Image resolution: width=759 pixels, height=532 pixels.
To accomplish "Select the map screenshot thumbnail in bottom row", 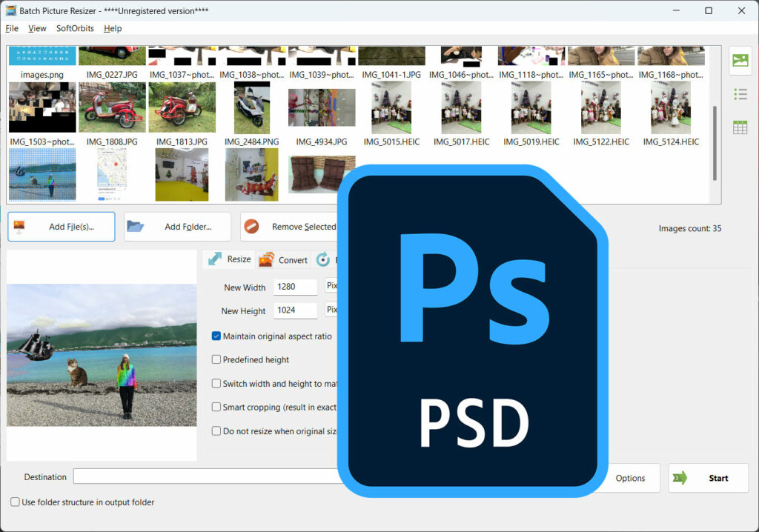I will point(112,175).
